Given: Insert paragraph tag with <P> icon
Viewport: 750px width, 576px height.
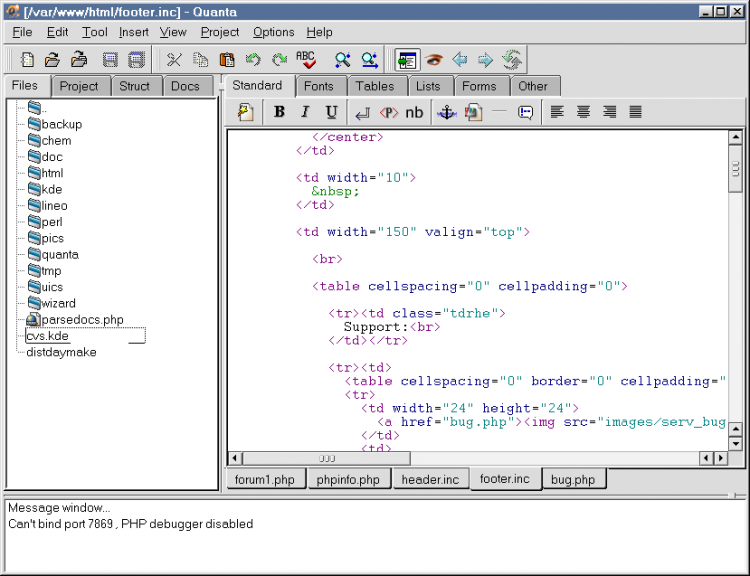Looking at the screenshot, I should (388, 113).
